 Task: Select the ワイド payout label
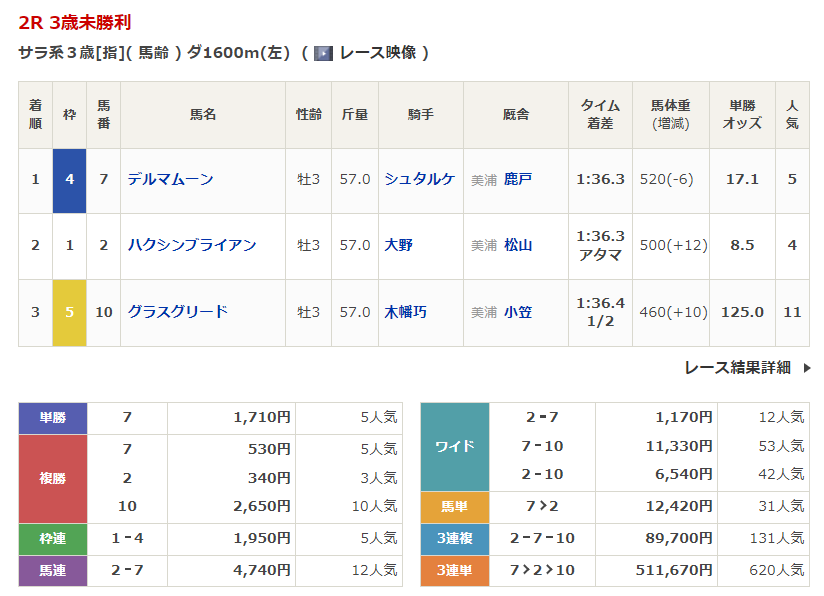click(x=454, y=446)
